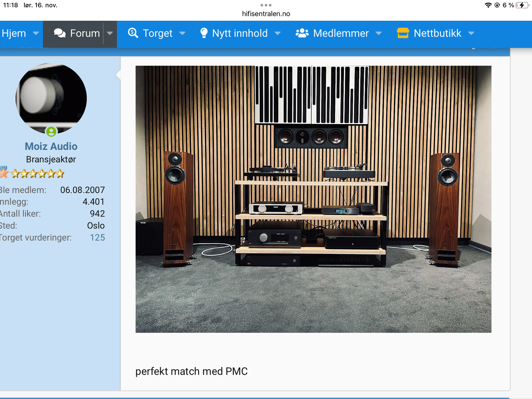The height and width of the screenshot is (399, 532).
Task: Click the hifisentralen.no address bar
Action: (x=266, y=14)
